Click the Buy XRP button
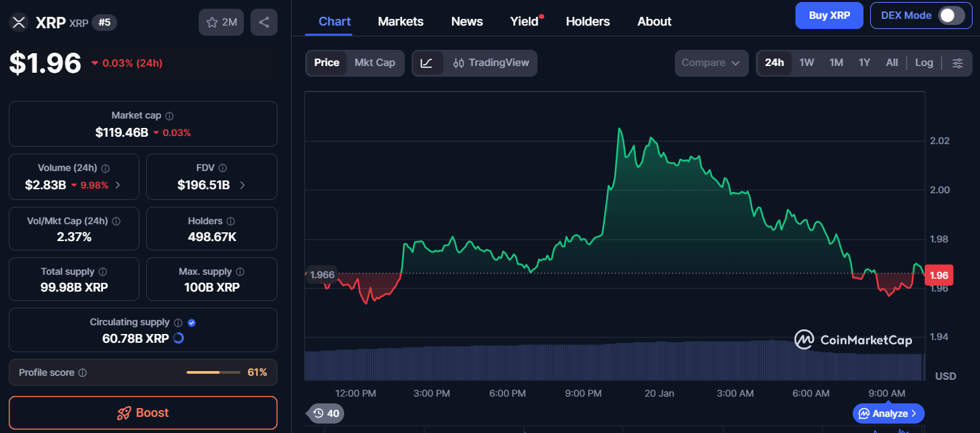Image resolution: width=980 pixels, height=433 pixels. (828, 15)
